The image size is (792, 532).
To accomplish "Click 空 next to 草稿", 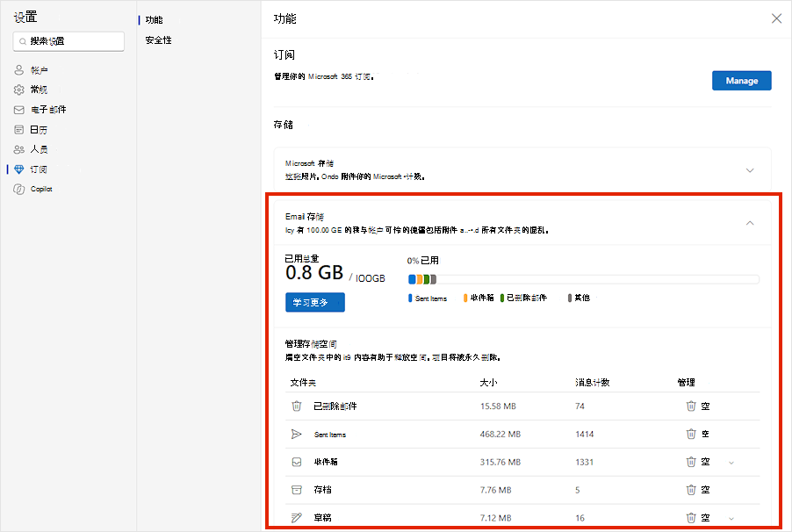I will (706, 518).
